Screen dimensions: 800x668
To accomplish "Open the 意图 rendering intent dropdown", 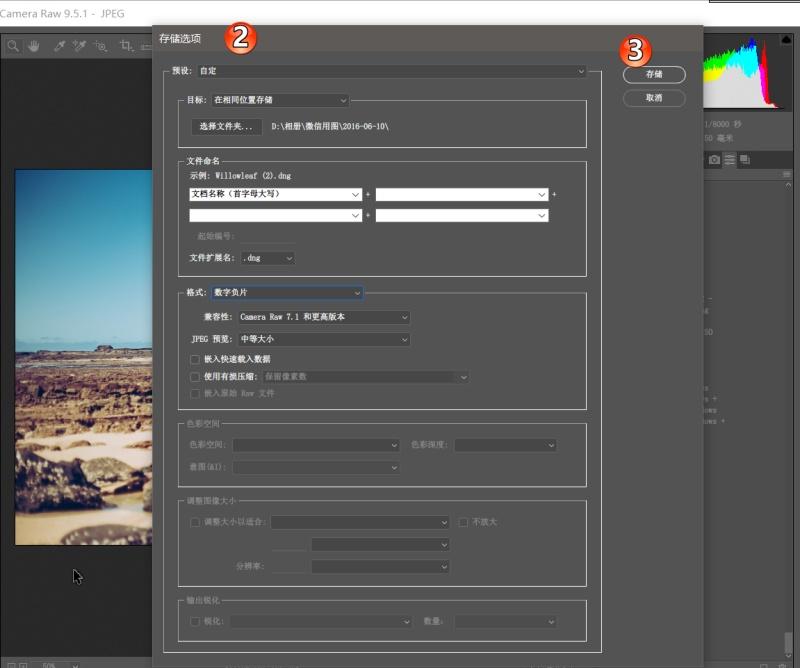I will click(316, 467).
